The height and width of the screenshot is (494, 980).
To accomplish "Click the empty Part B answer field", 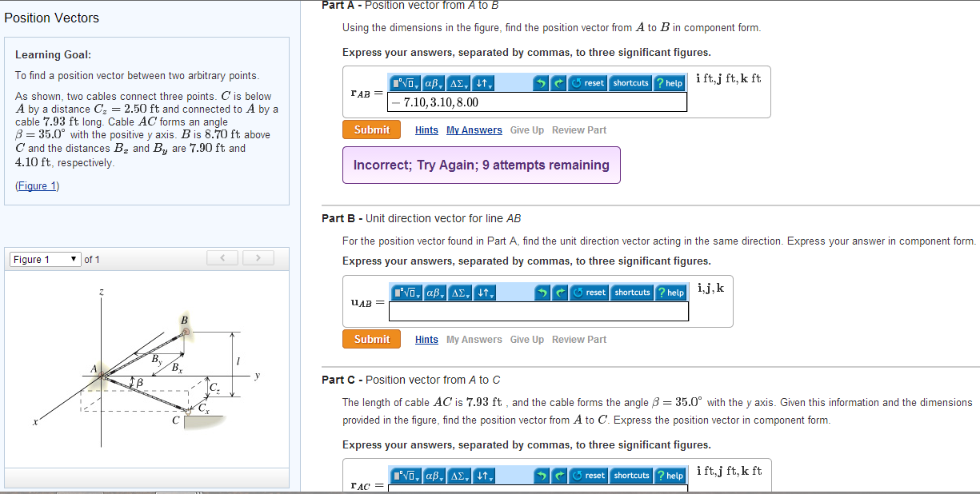I will pyautogui.click(x=538, y=312).
